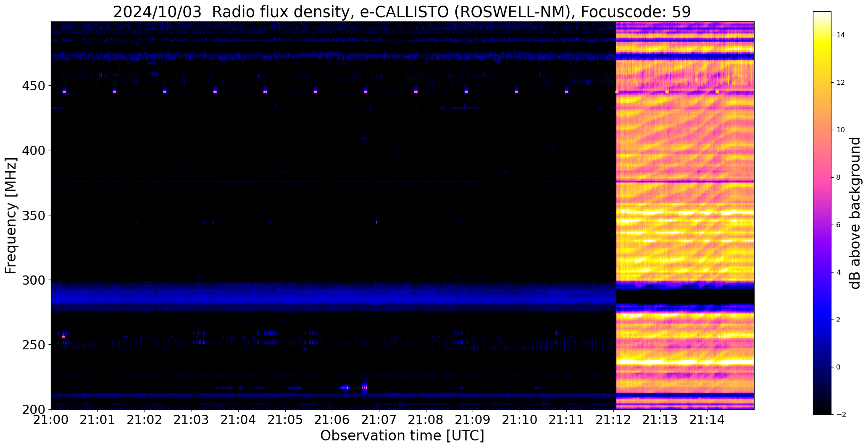Click the colorbar tick label 8

[839, 178]
